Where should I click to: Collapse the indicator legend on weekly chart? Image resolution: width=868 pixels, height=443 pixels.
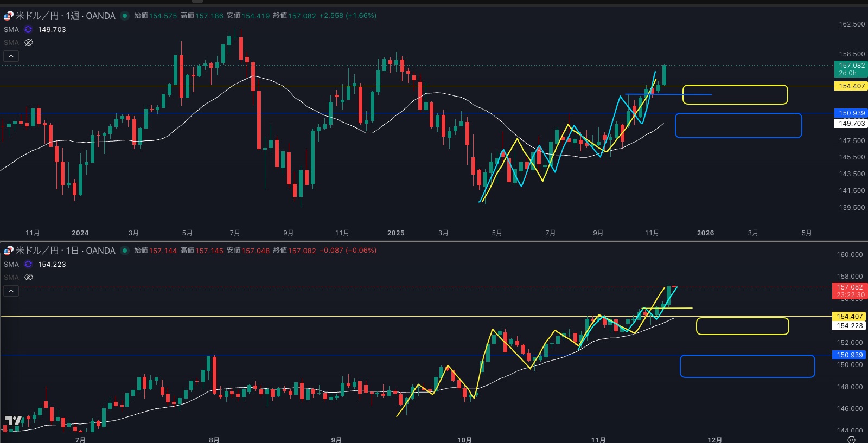(11, 56)
